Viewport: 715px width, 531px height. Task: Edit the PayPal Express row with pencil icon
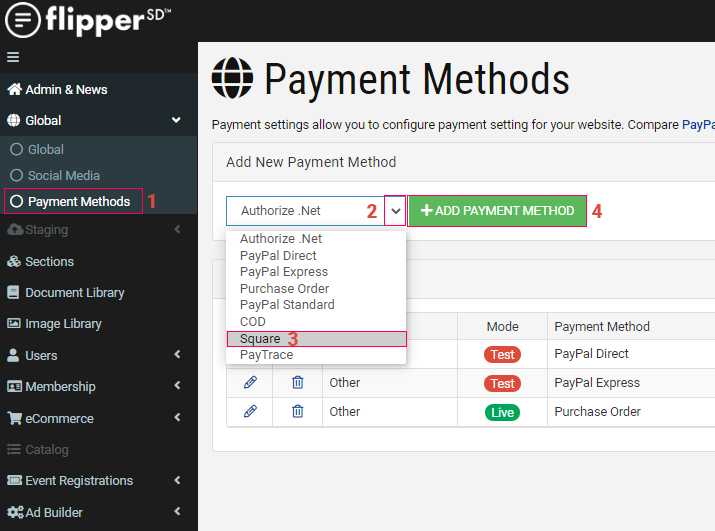tap(250, 382)
